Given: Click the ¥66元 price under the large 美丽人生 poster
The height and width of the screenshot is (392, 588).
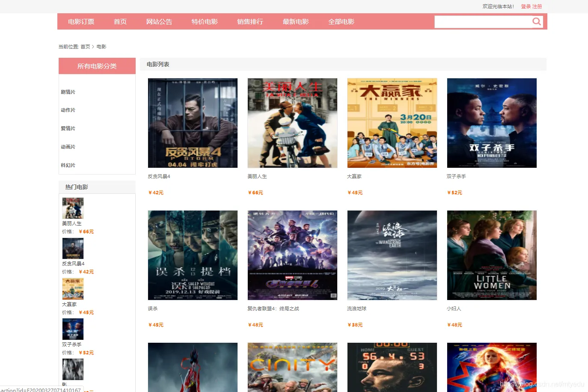Looking at the screenshot, I should tap(255, 193).
